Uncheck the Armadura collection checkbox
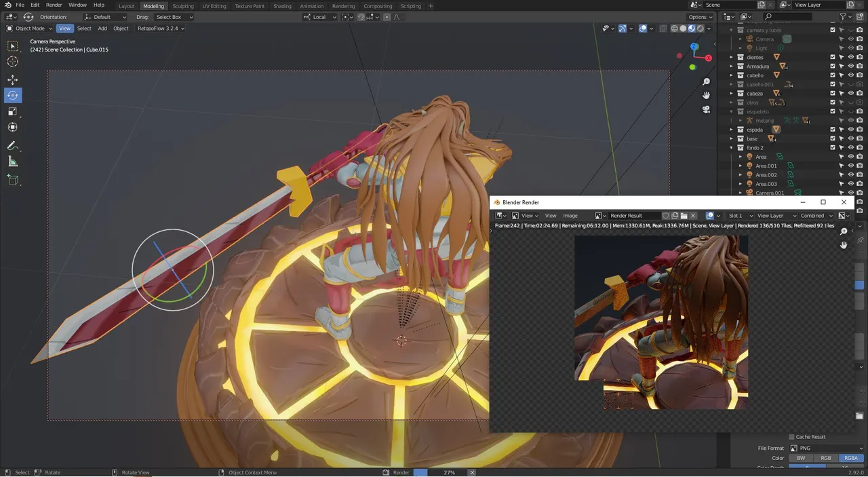Image resolution: width=868 pixels, height=477 pixels. 833,66
